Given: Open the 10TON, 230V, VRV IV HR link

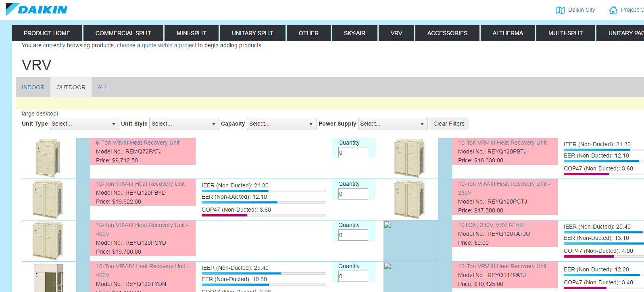Looking at the screenshot, I should tap(491, 225).
